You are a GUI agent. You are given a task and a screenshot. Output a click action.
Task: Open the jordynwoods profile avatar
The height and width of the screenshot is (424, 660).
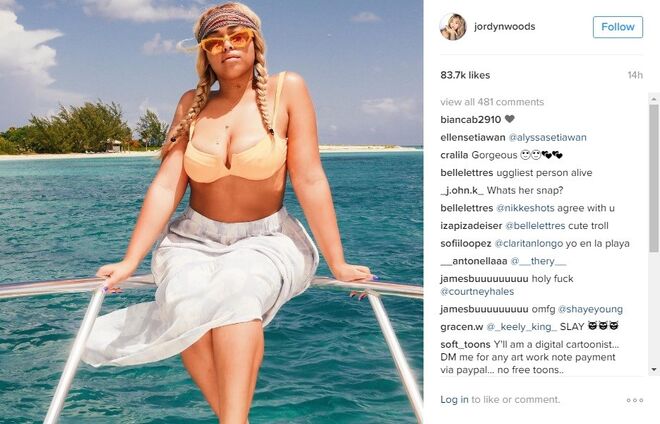click(453, 27)
